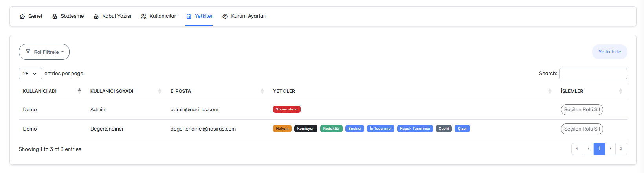Open the Rol Filtrele dropdown
The image size is (644, 173).
[x=44, y=52]
